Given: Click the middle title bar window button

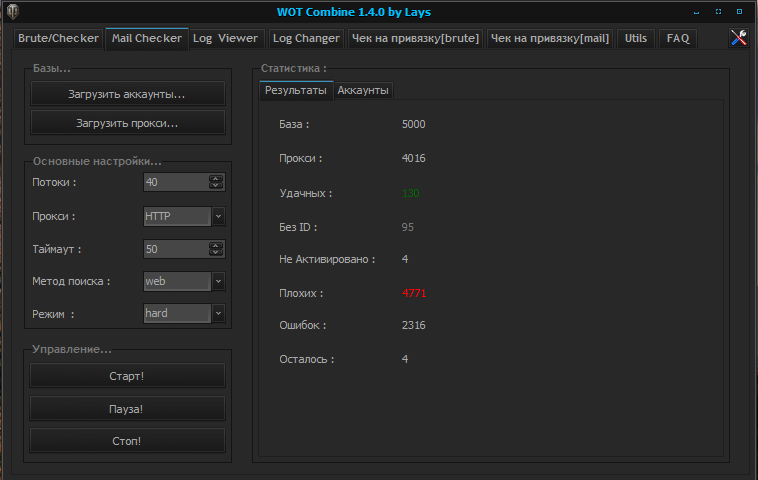Looking at the screenshot, I should pos(718,12).
